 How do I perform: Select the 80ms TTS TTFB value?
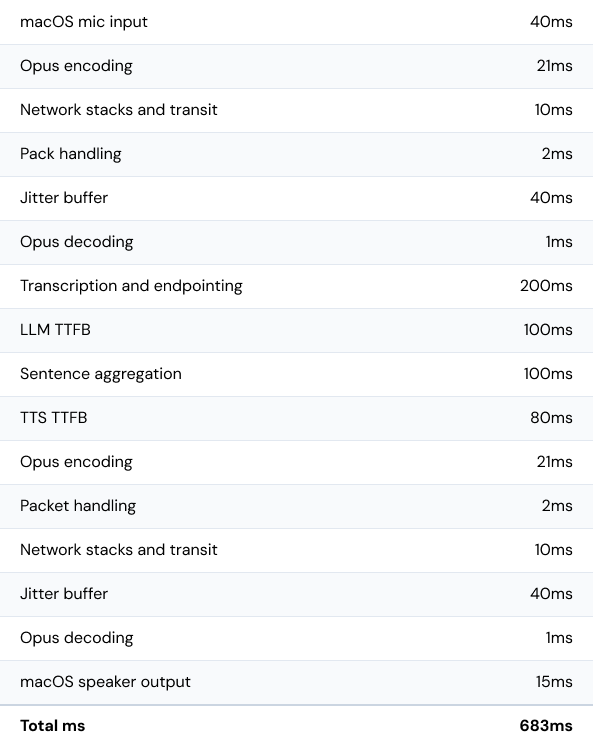coord(551,418)
